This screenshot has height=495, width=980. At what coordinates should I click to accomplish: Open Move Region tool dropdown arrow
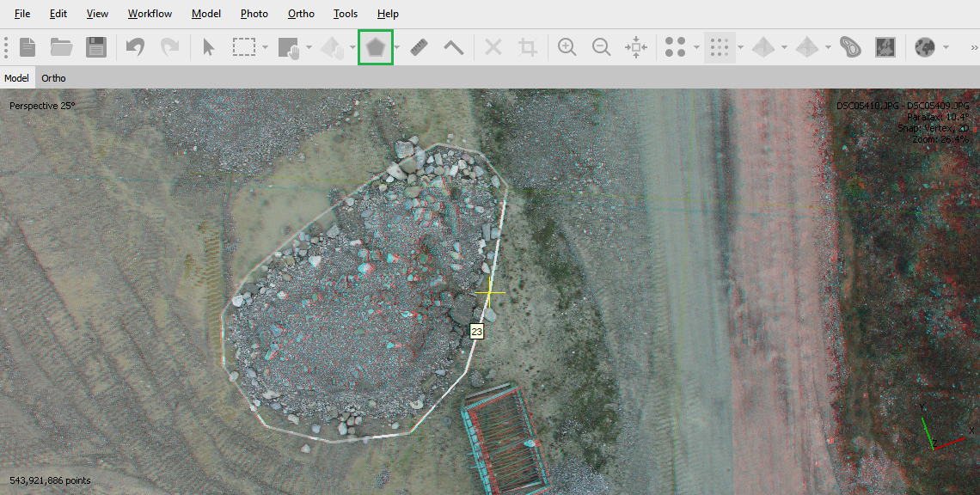coord(309,47)
